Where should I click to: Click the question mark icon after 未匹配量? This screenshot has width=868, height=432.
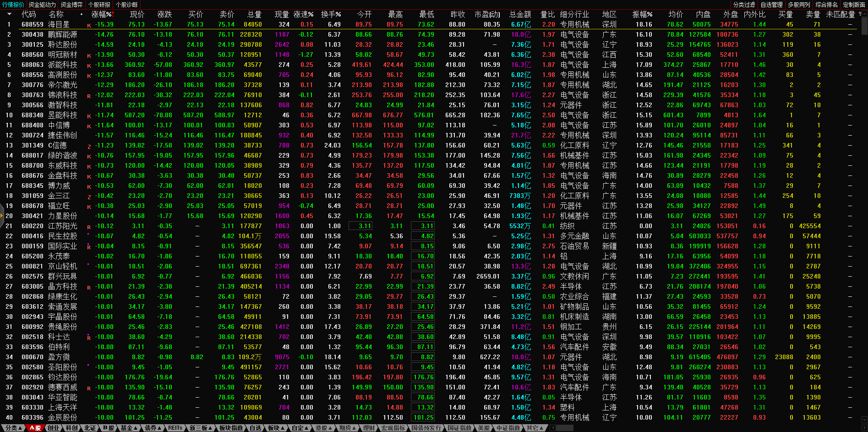860,14
